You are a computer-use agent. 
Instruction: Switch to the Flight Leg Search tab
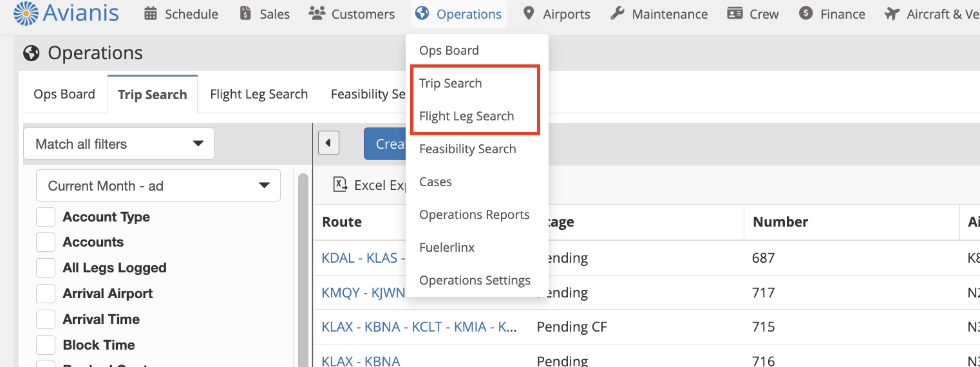pos(259,94)
